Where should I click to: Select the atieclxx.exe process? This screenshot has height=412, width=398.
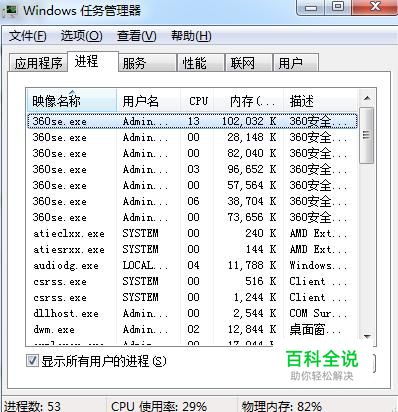(192, 233)
